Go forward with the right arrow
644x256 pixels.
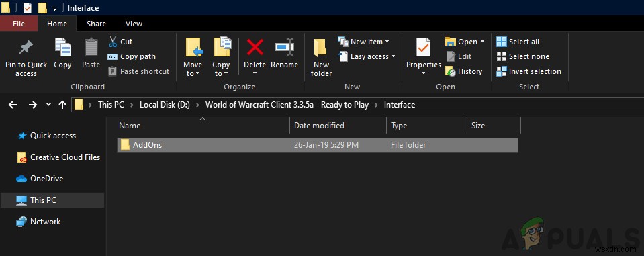point(33,105)
